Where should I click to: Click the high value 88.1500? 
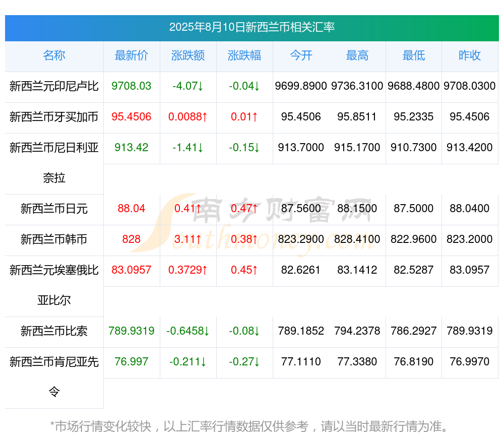[357, 209]
